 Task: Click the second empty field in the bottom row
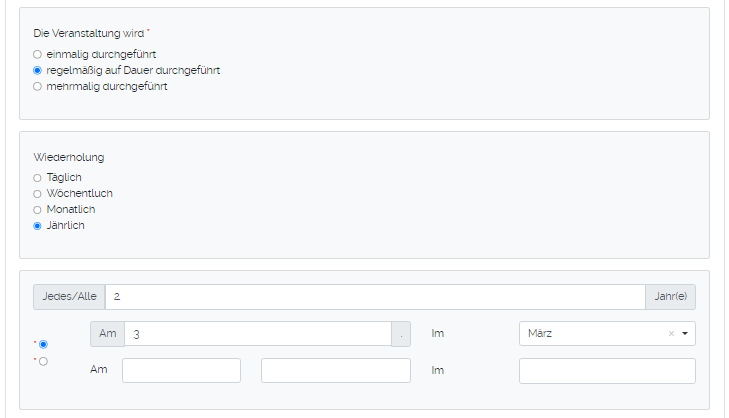335,371
